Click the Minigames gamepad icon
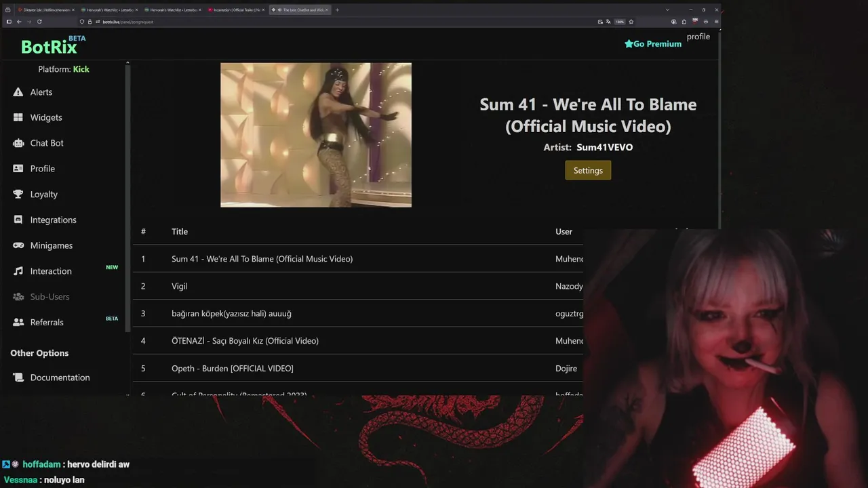 [18, 245]
